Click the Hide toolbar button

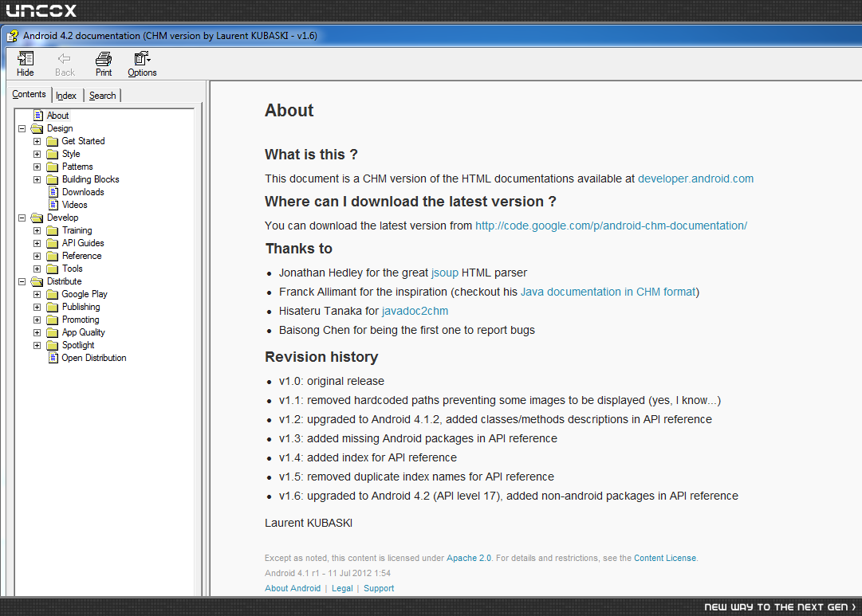pos(26,64)
